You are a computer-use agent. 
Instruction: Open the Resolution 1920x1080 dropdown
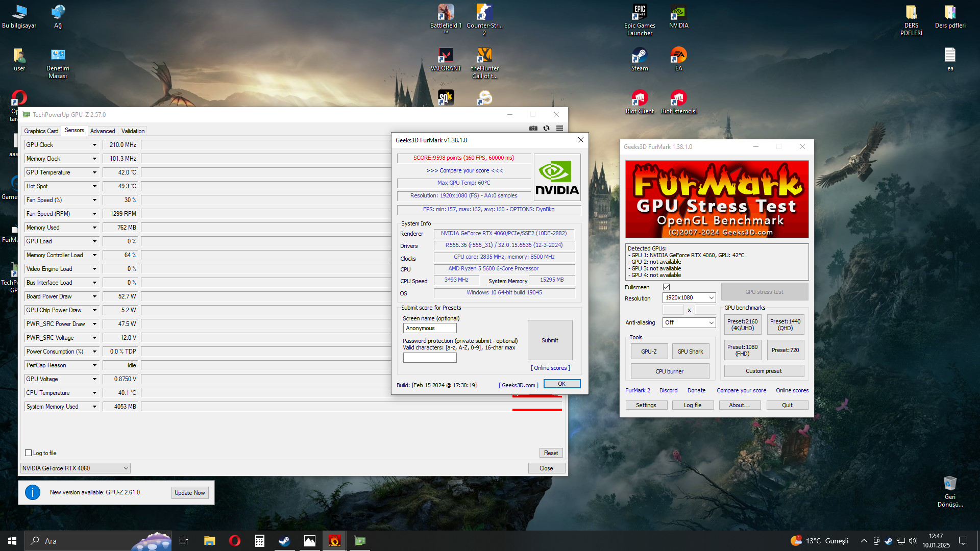pyautogui.click(x=689, y=297)
